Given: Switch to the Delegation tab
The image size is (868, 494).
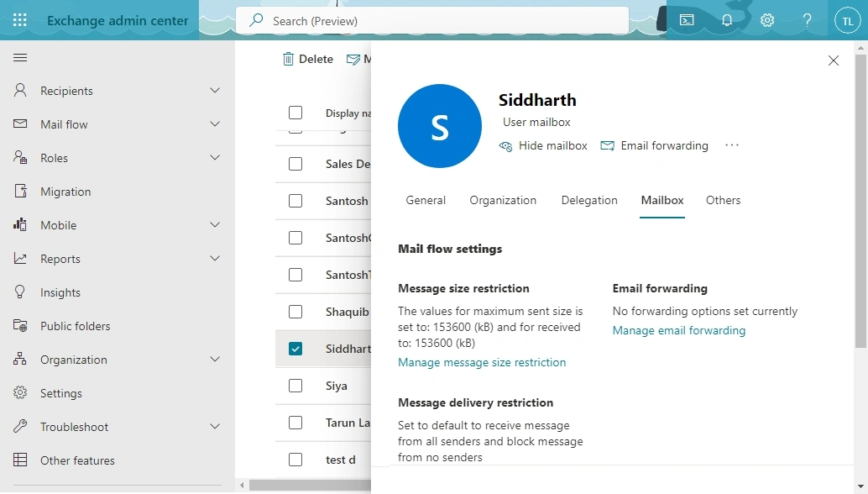Looking at the screenshot, I should [589, 201].
